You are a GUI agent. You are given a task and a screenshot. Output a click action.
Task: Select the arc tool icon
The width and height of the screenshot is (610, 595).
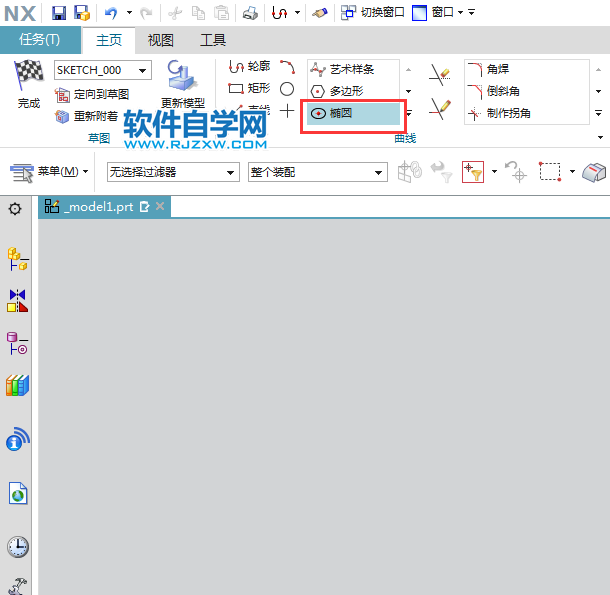tap(287, 67)
